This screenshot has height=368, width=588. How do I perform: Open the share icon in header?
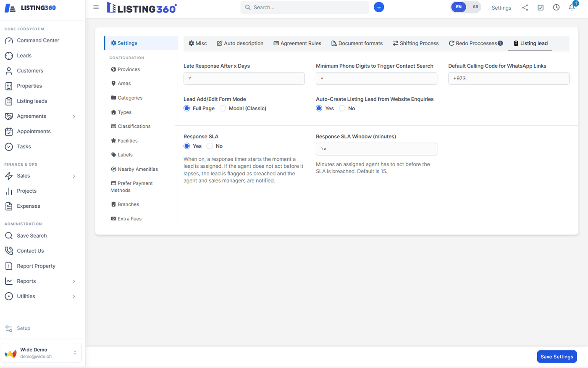coord(525,8)
